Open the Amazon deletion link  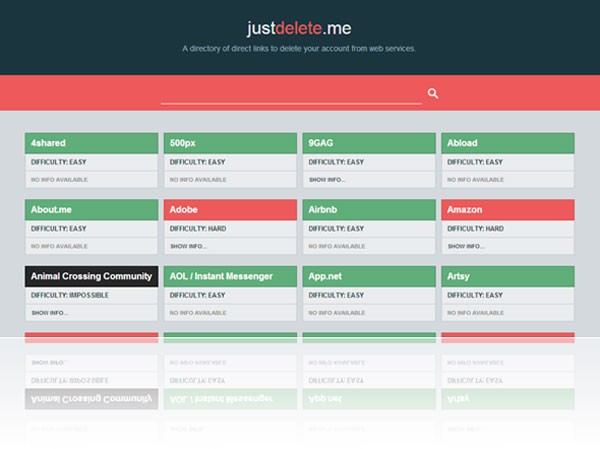508,210
